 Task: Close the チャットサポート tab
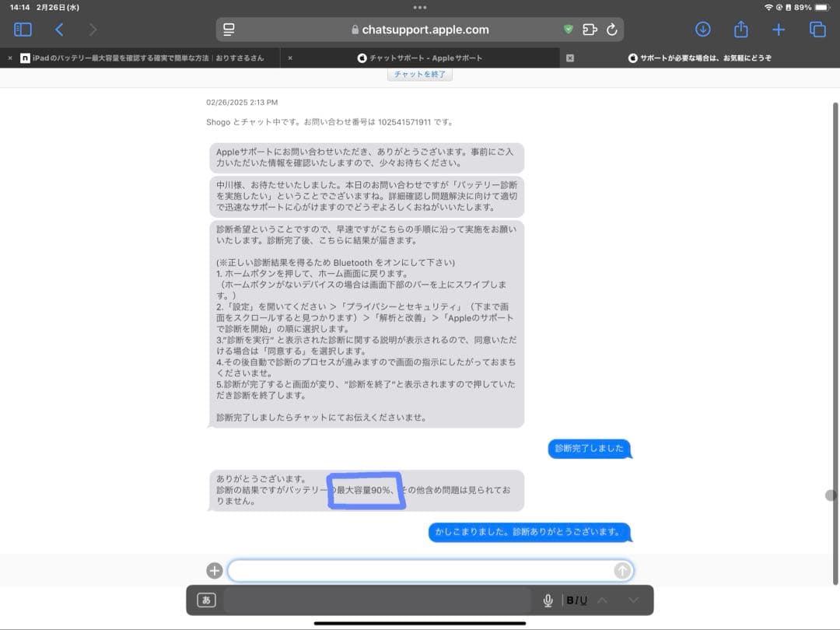(x=290, y=58)
